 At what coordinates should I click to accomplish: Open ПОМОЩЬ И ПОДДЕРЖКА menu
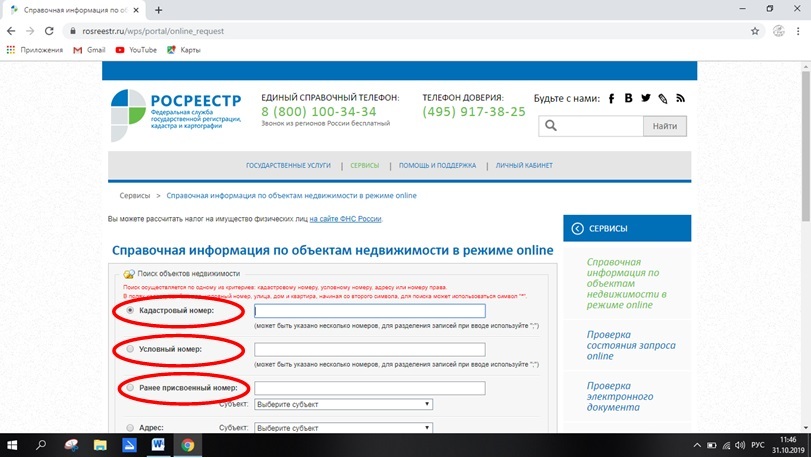tap(438, 165)
